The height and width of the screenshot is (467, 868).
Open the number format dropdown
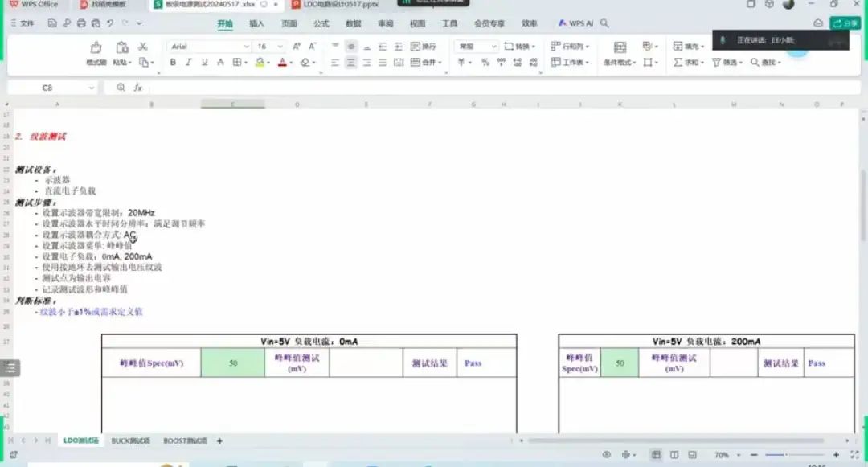coord(476,47)
